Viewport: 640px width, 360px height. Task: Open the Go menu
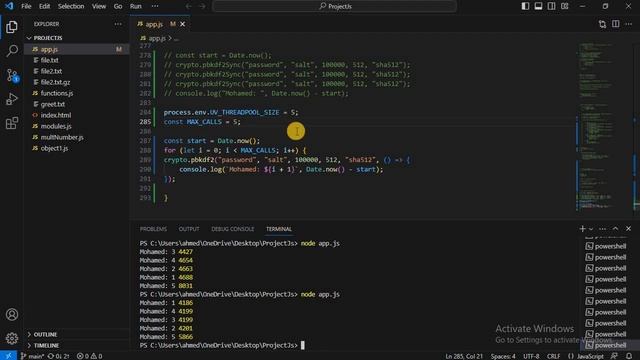pos(118,6)
